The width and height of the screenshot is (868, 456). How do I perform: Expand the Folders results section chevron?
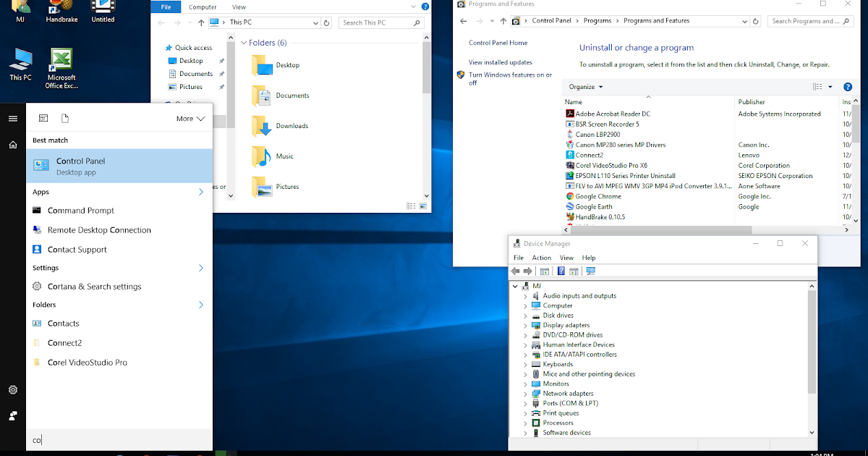pos(201,305)
